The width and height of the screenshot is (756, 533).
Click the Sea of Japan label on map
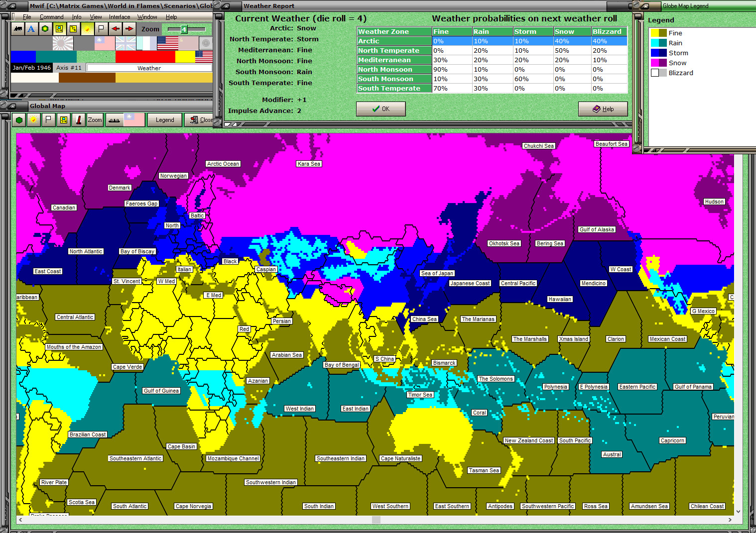pos(437,273)
